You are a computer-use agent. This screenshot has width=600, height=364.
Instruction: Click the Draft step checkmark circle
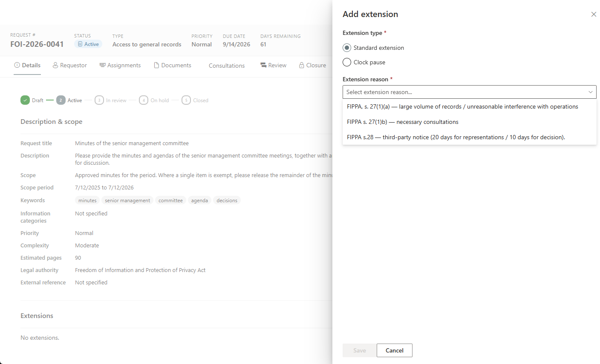(25, 100)
